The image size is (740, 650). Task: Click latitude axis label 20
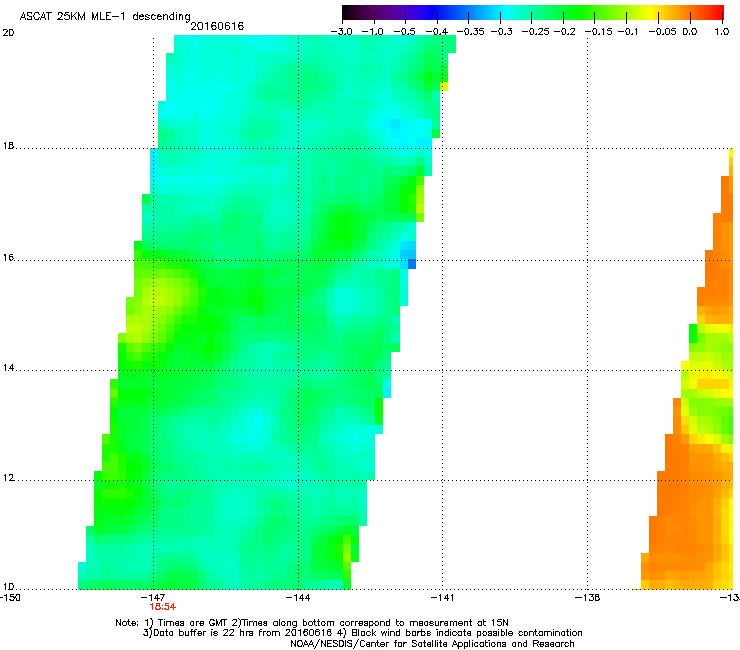click(x=8, y=33)
